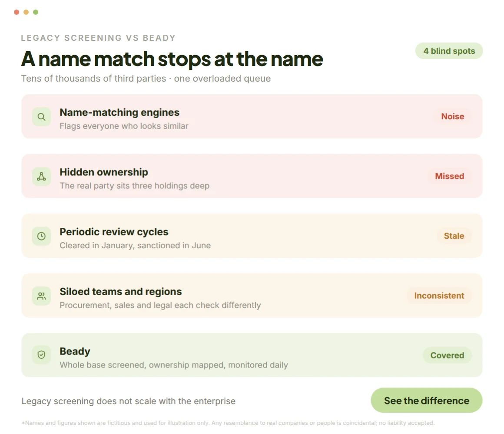
Task: Click the 'LEGACY SCREENING VS BEADY' label
Action: tap(98, 38)
